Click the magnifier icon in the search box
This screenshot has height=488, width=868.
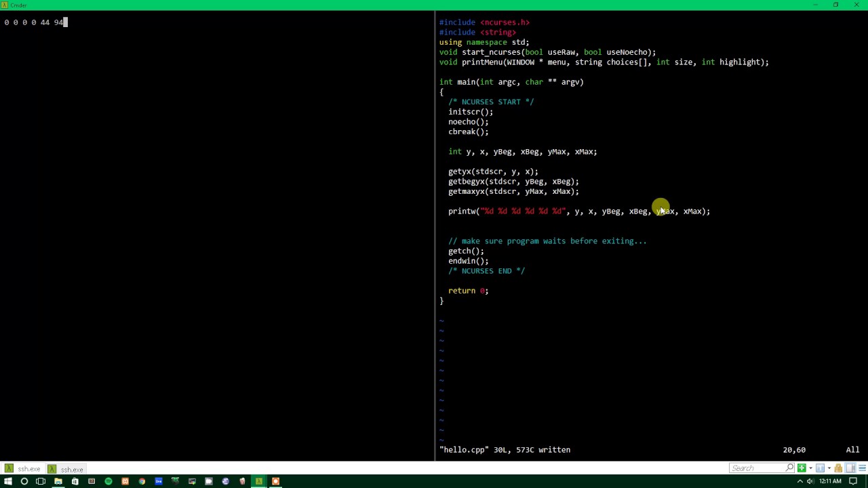(789, 468)
